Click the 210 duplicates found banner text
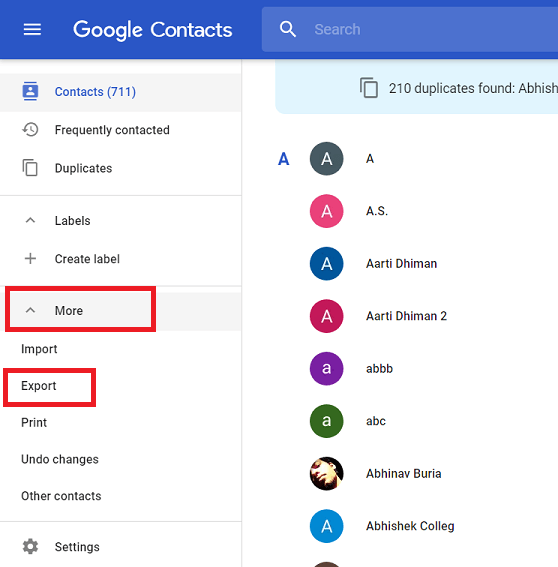Screen dimensions: 558x567 coord(473,88)
